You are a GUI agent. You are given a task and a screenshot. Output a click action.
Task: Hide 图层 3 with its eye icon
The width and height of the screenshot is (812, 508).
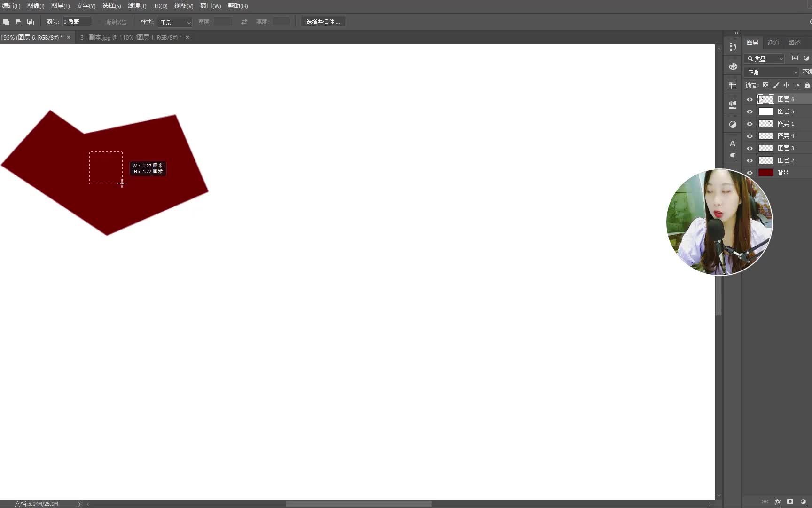pos(750,148)
